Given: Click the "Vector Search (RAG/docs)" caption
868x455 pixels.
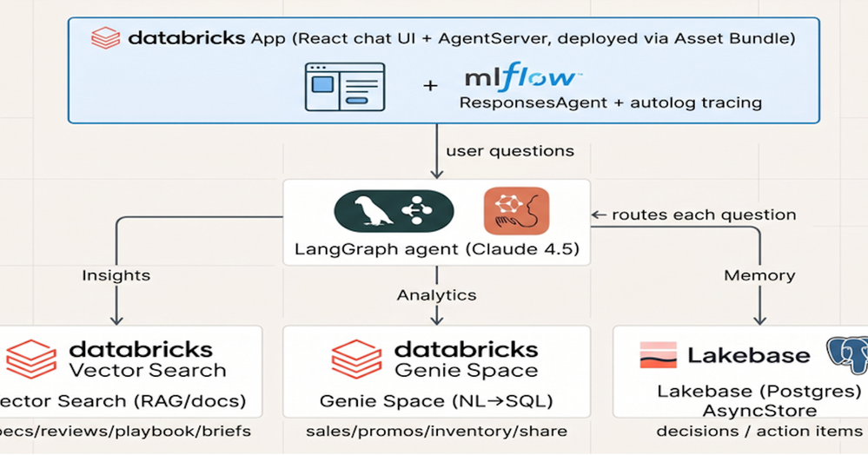Looking at the screenshot, I should point(123,401).
